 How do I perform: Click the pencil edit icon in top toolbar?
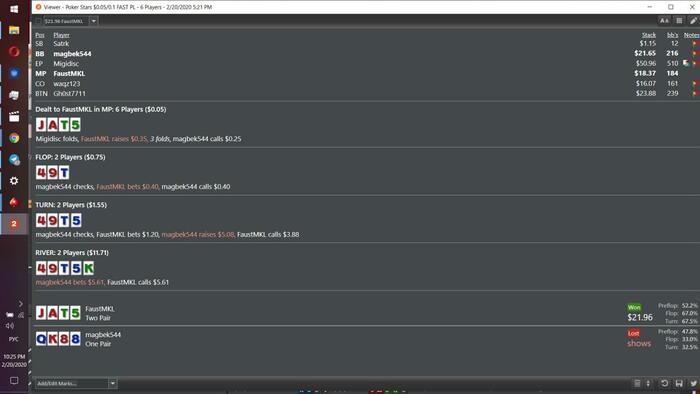693,21
